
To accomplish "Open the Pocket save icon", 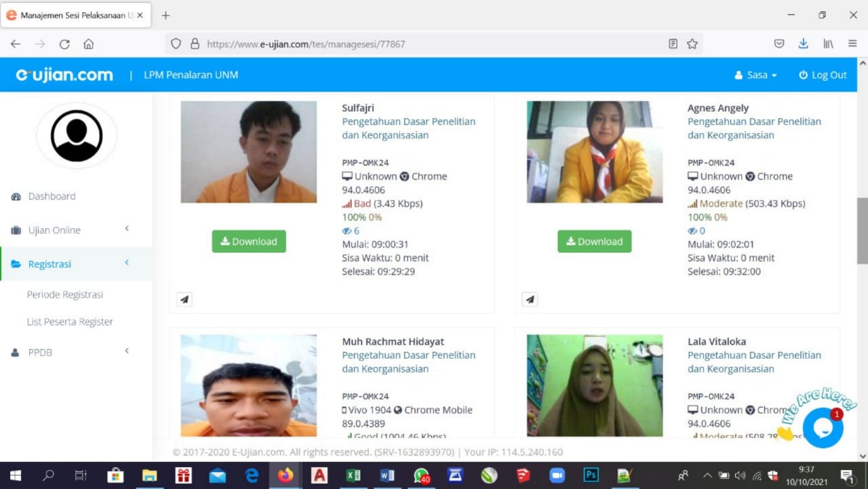I will pyautogui.click(x=779, y=44).
